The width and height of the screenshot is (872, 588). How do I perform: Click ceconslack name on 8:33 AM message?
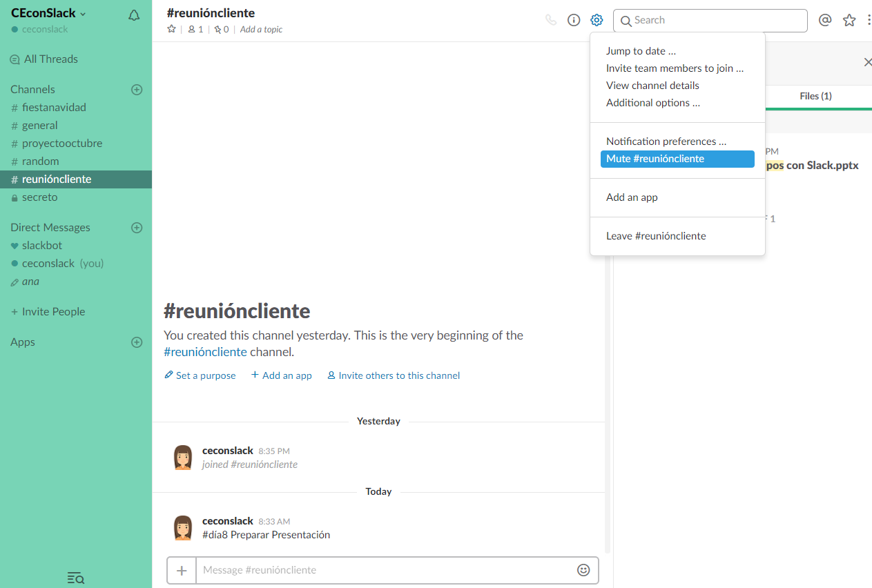(228, 521)
